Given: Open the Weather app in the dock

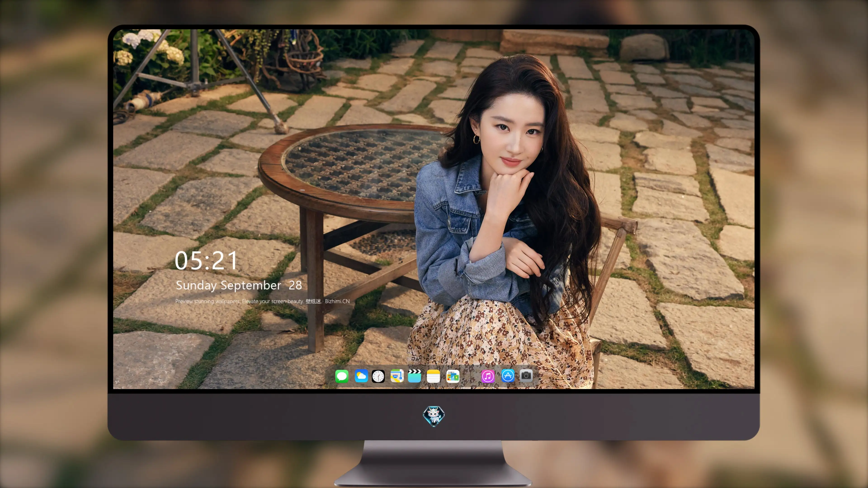Looking at the screenshot, I should click(x=361, y=376).
